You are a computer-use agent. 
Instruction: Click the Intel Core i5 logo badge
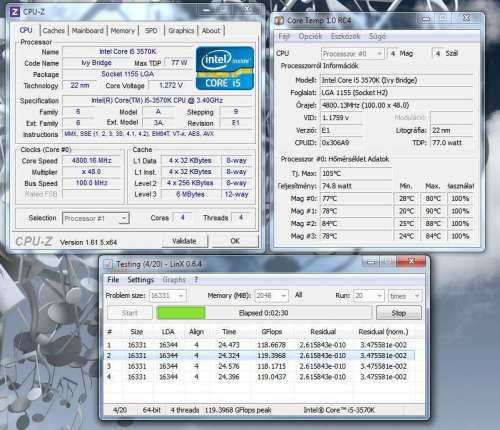coord(225,68)
